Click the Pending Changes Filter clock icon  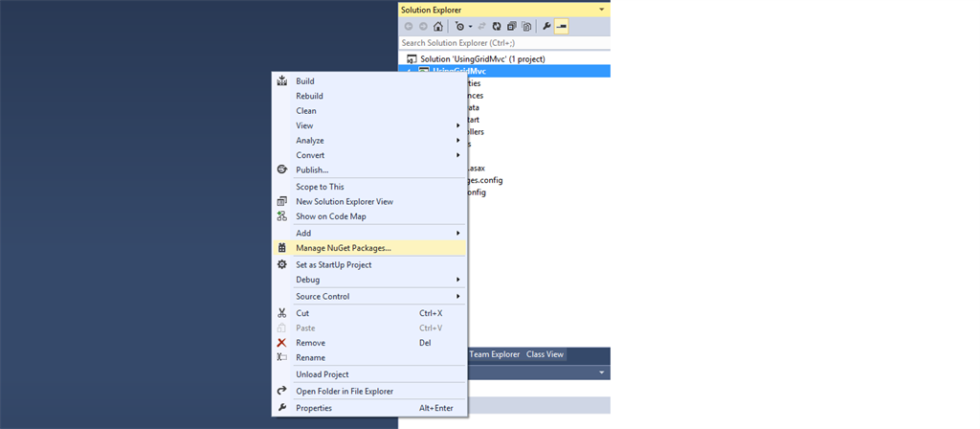pyautogui.click(x=460, y=26)
